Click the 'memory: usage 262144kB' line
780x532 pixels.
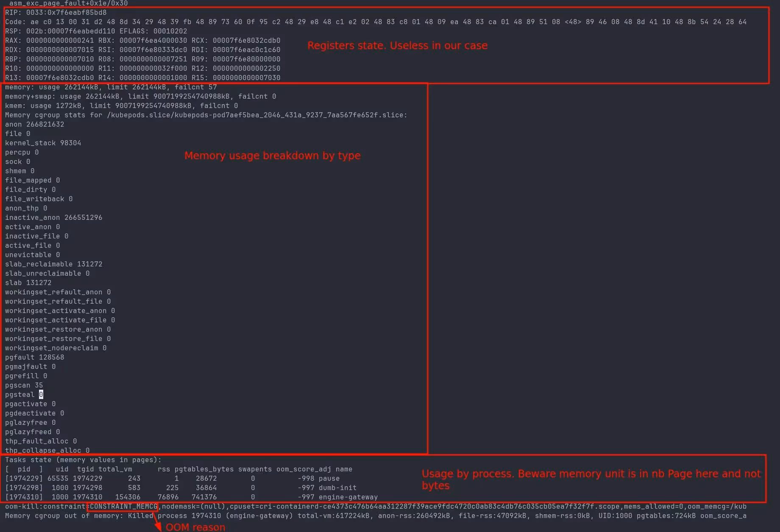coord(111,87)
